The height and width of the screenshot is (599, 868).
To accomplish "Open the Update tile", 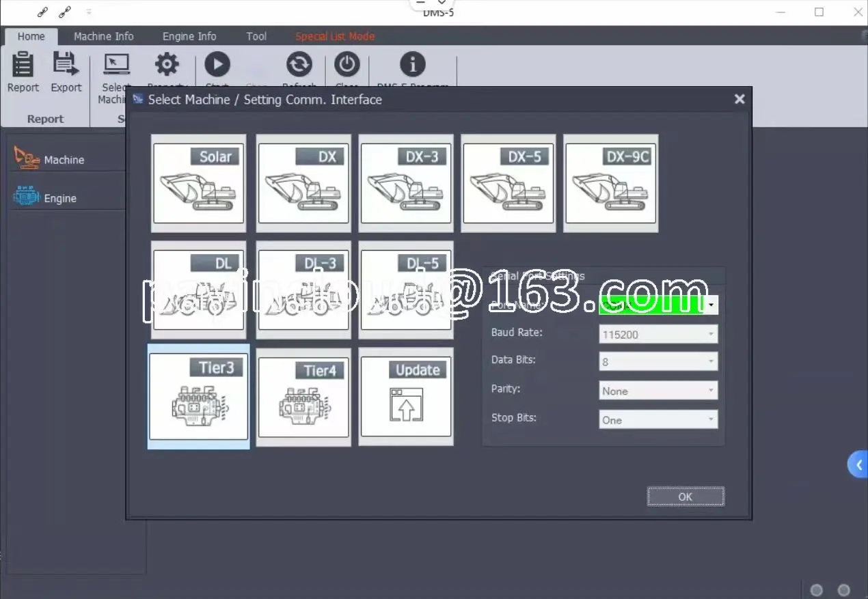I will [x=406, y=397].
